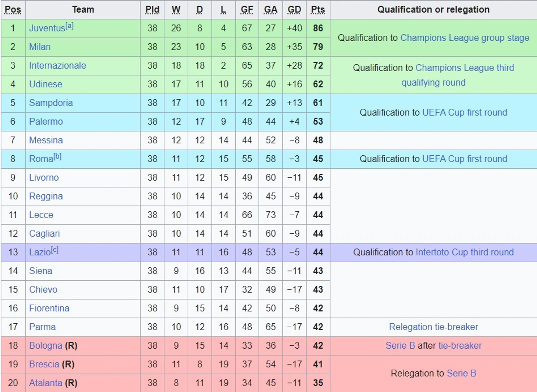Open the Sampdoria team link
This screenshot has width=537, height=392.
[51, 103]
